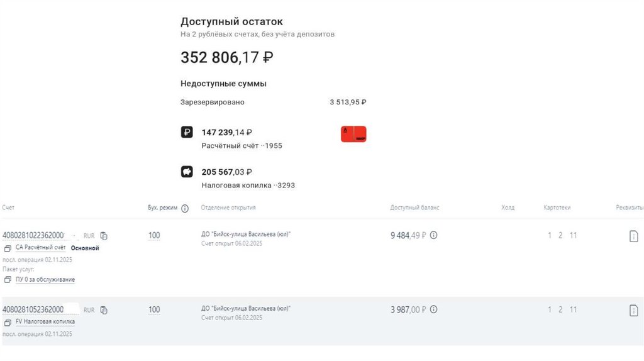Click the piggy bank icon for Налоговая копилка
The height and width of the screenshot is (361, 644).
tap(187, 171)
